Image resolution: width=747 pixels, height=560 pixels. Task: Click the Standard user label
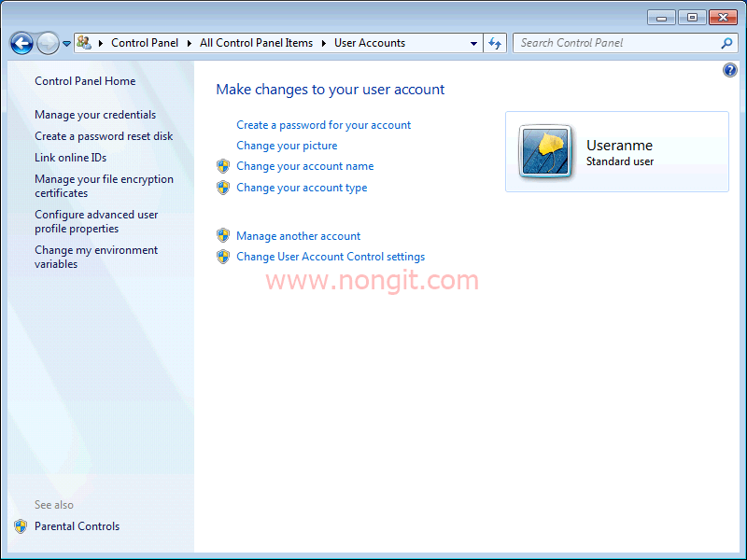pos(620,161)
